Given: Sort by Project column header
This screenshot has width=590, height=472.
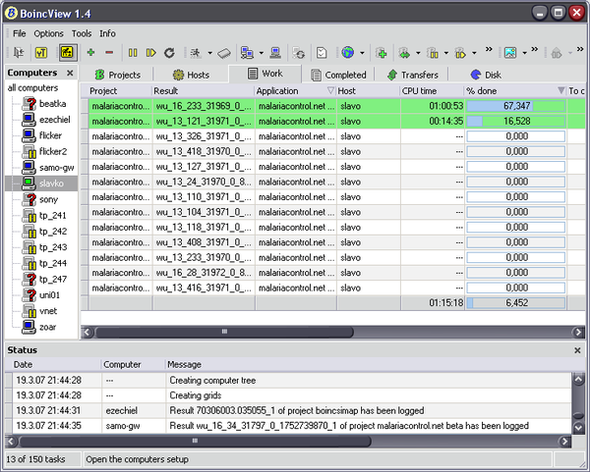Looking at the screenshot, I should pos(119,91).
